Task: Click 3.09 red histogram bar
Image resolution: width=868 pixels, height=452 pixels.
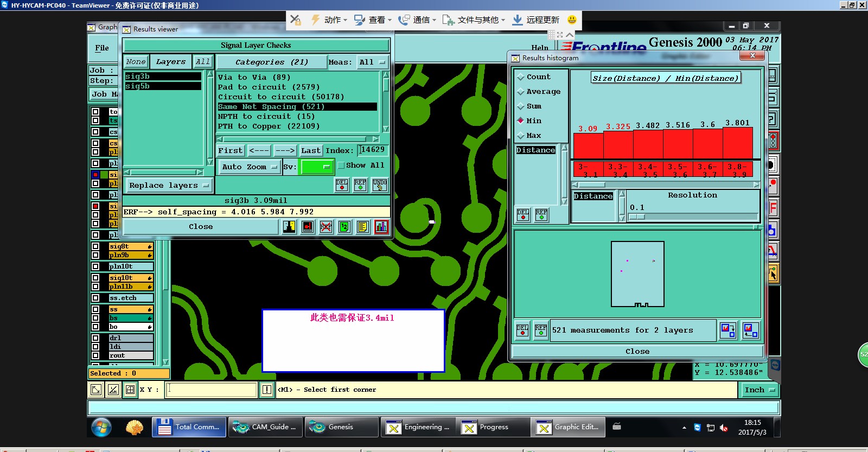Action: click(x=588, y=145)
